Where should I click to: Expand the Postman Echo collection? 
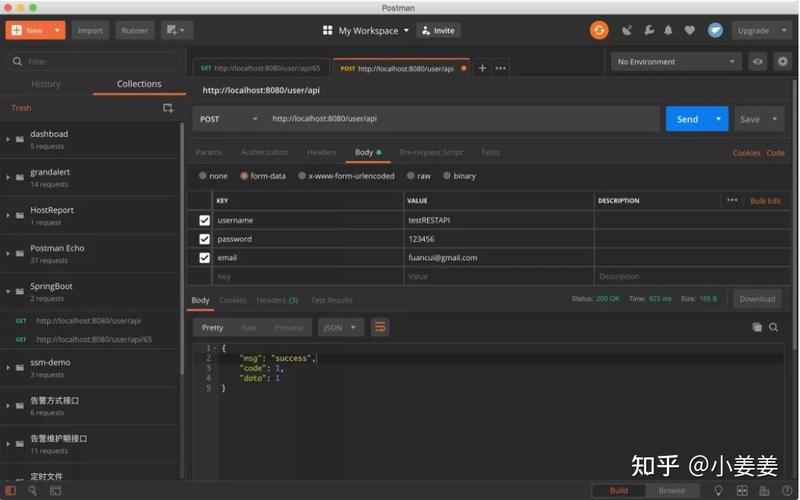click(8, 253)
